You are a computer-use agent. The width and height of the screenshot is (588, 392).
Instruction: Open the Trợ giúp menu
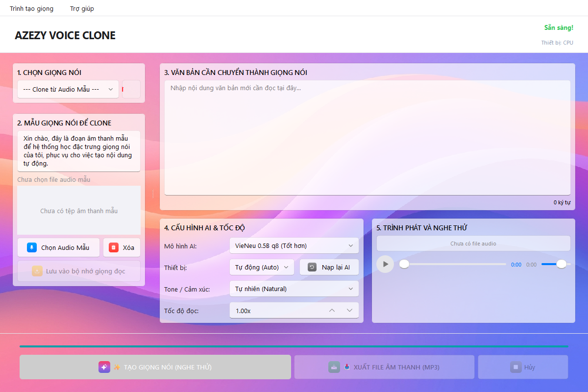pyautogui.click(x=82, y=8)
